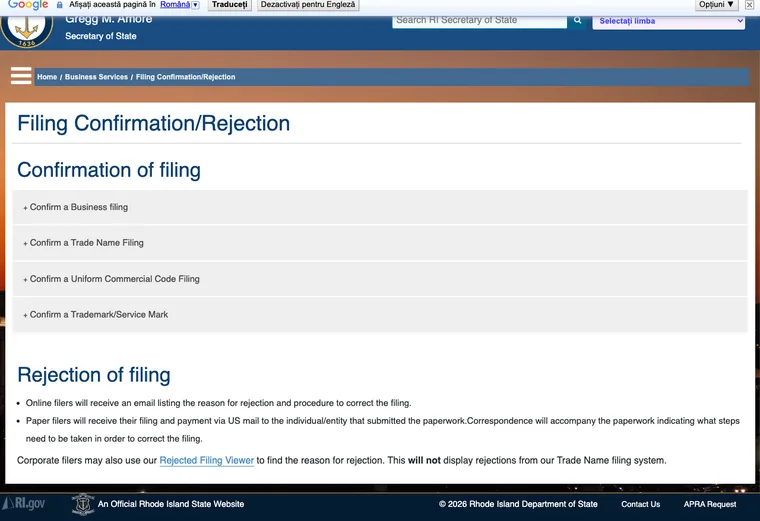Click the Online filers will receive an email bullet
The height and width of the screenshot is (521, 760).
pos(219,403)
